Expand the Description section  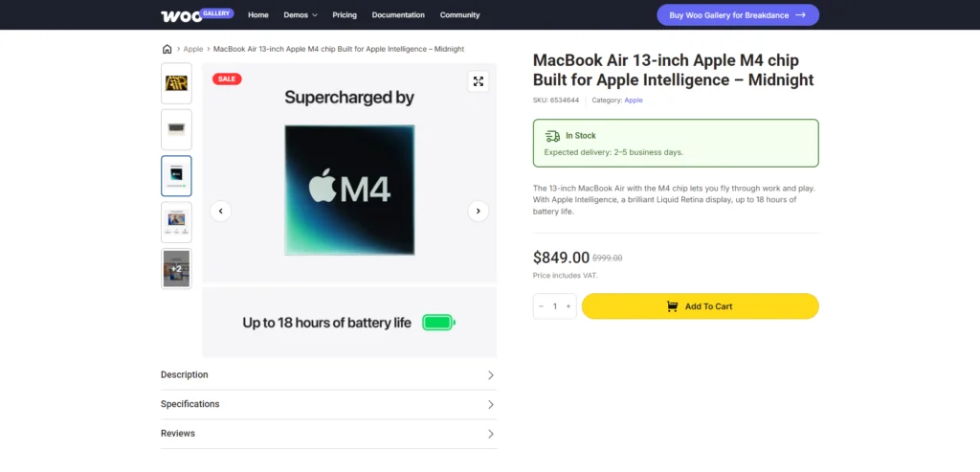tap(329, 375)
